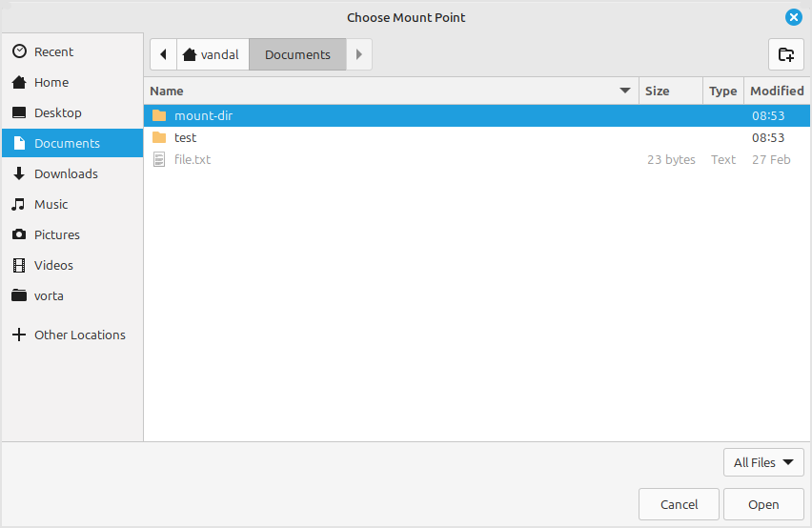This screenshot has height=528, width=812.
Task: Open the All Files filter dropdown
Action: 762,462
